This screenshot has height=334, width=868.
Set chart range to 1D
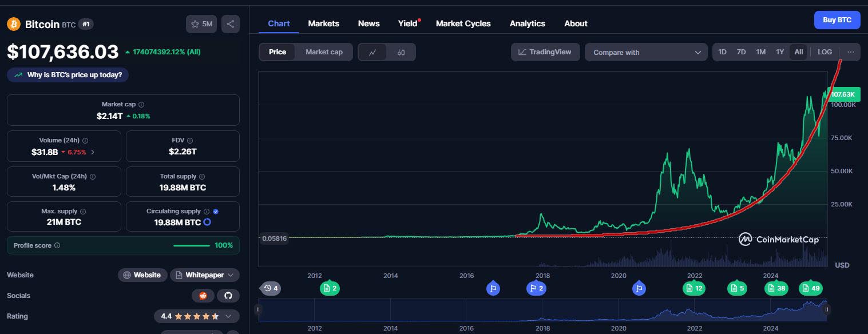pos(723,52)
